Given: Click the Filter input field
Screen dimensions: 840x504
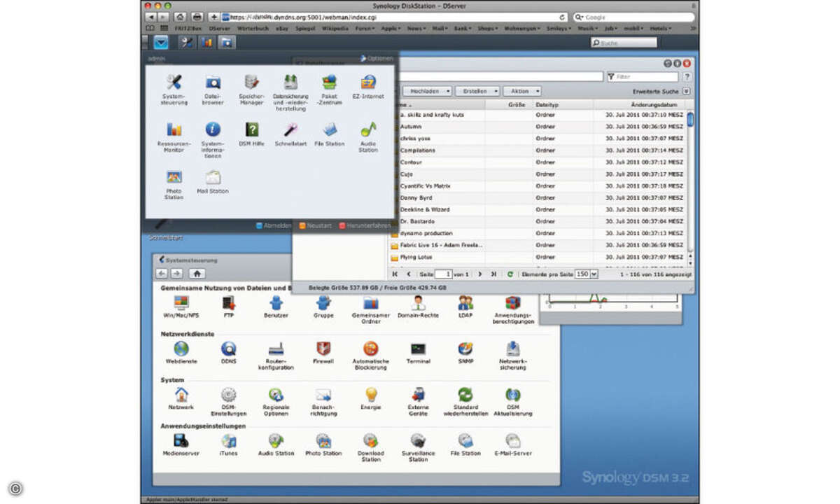Looking at the screenshot, I should pos(642,77).
